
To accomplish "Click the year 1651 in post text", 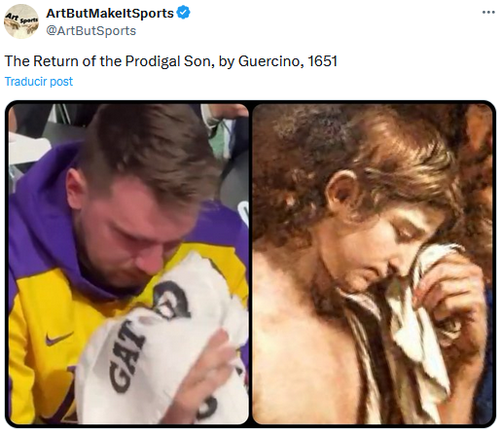I will (x=322, y=61).
